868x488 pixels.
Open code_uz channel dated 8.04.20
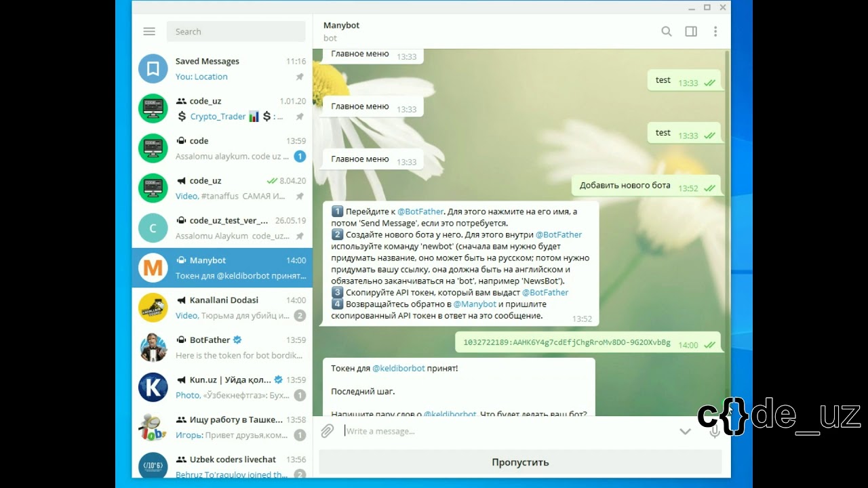coord(222,188)
